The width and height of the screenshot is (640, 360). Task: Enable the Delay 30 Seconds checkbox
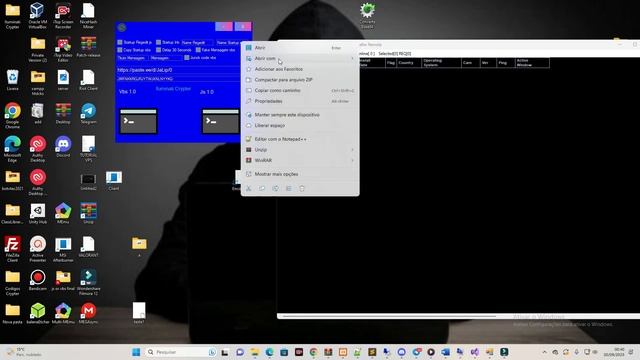pos(158,50)
